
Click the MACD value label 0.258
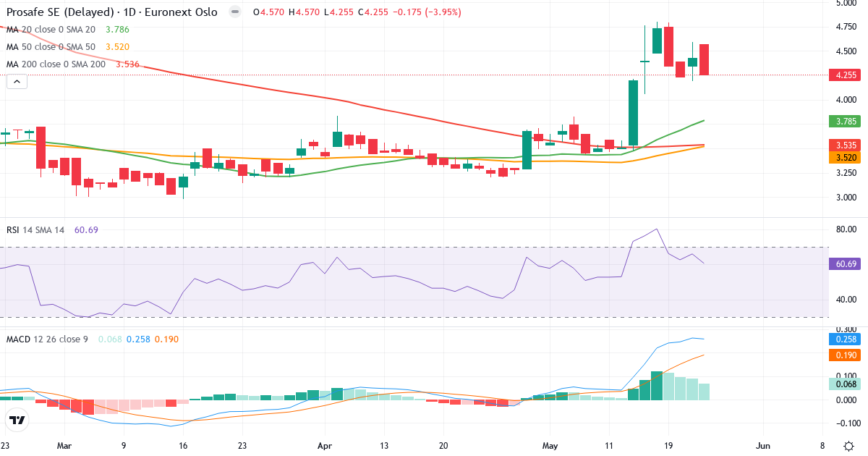[x=846, y=339]
